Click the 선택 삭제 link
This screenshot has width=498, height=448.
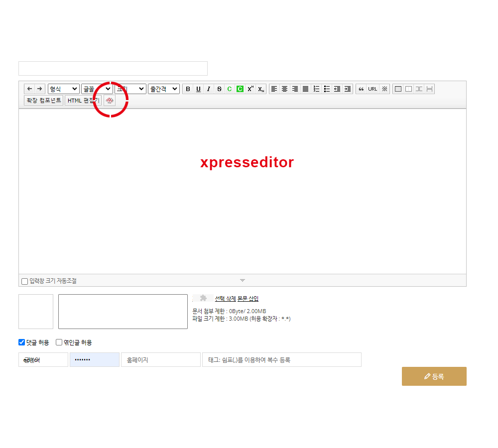[225, 299]
